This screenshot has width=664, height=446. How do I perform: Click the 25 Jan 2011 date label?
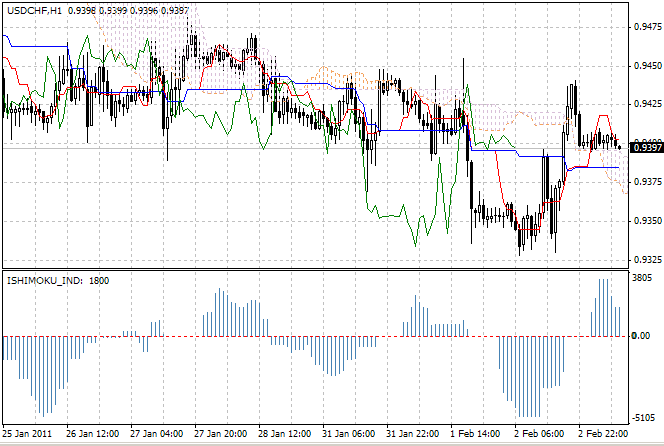click(27, 434)
